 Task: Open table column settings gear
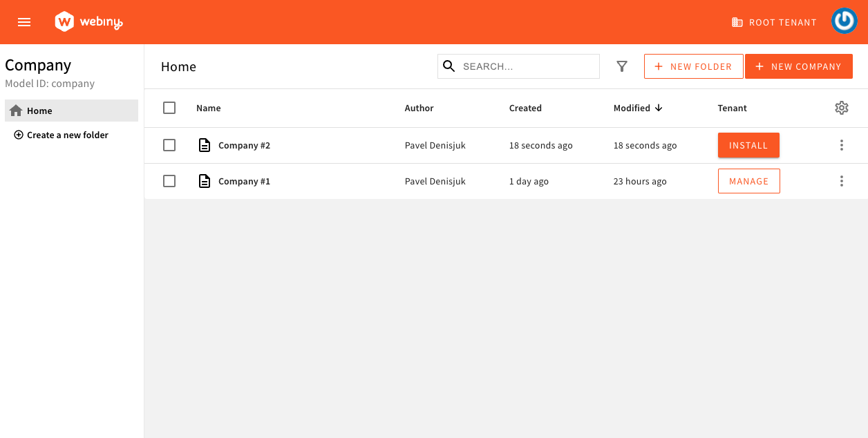841,108
